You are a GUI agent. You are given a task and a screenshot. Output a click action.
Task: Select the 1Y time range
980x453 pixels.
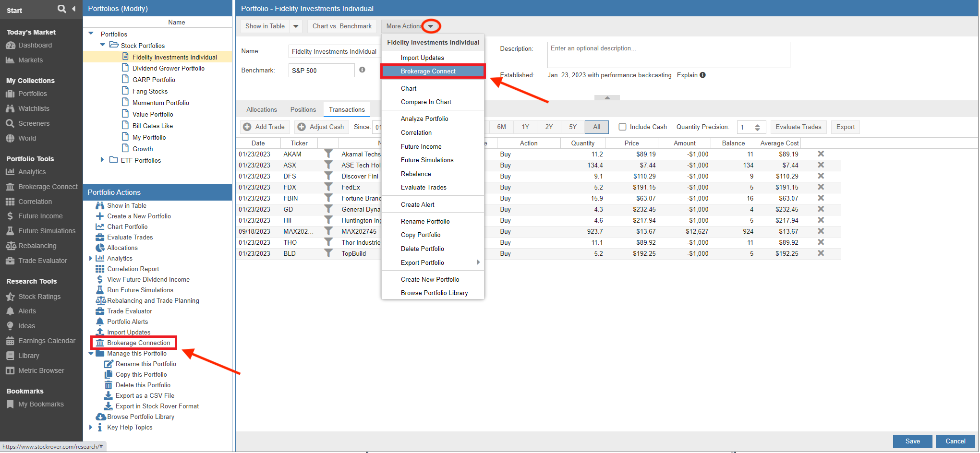[525, 127]
